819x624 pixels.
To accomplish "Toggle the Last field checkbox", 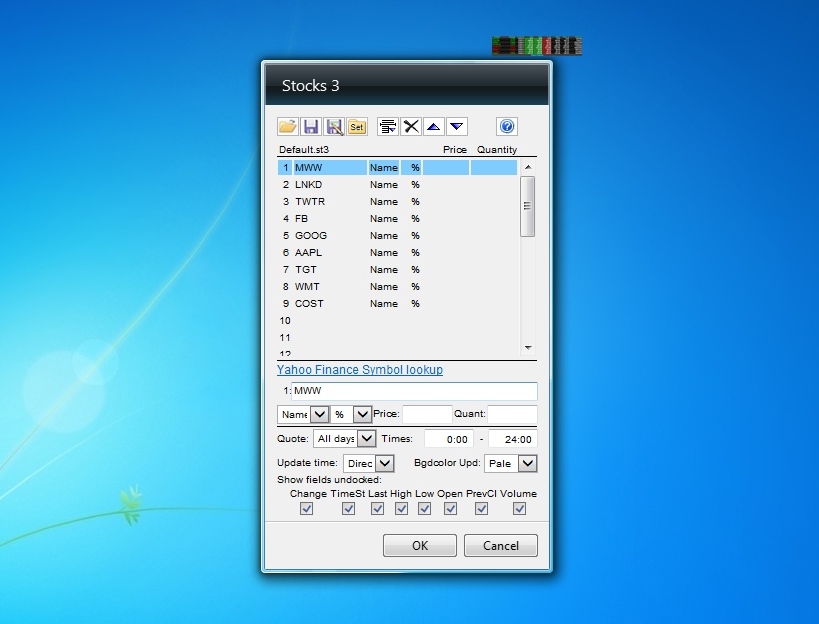I will point(377,509).
